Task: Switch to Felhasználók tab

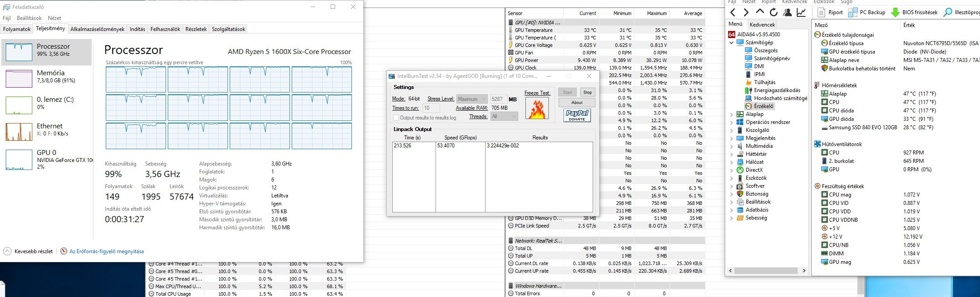Action: (x=165, y=29)
